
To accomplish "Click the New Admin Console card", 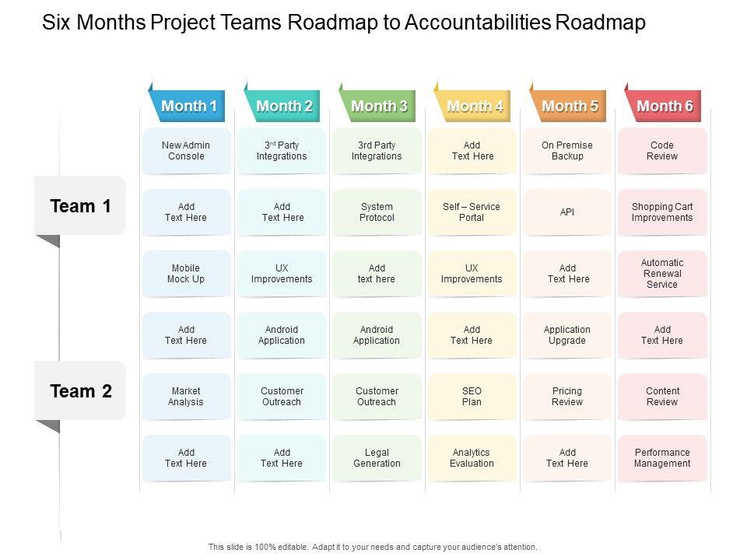I will coord(186,151).
